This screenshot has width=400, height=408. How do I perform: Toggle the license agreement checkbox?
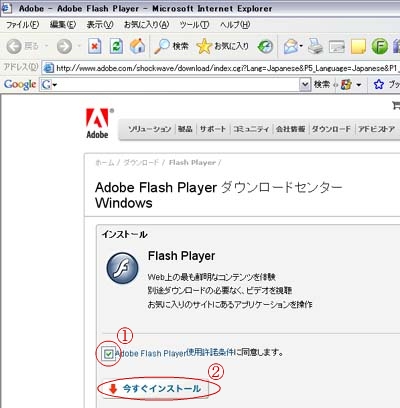(108, 354)
